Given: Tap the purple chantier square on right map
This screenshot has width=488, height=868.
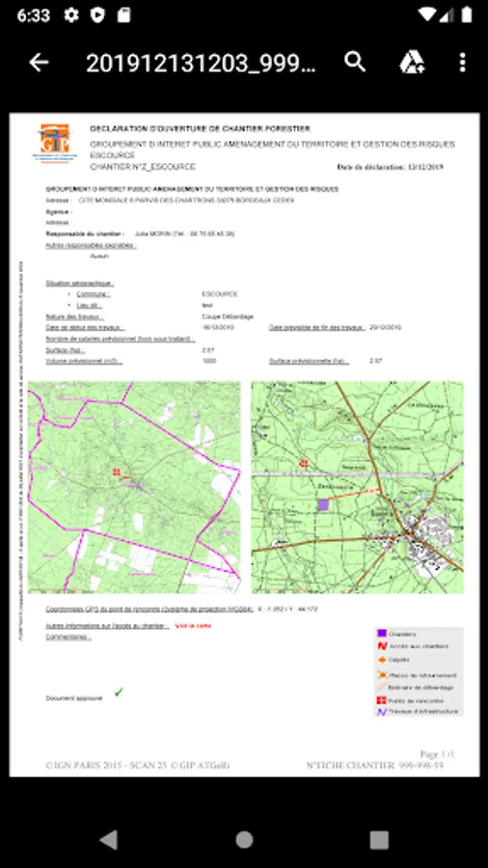Looking at the screenshot, I should pos(322,504).
